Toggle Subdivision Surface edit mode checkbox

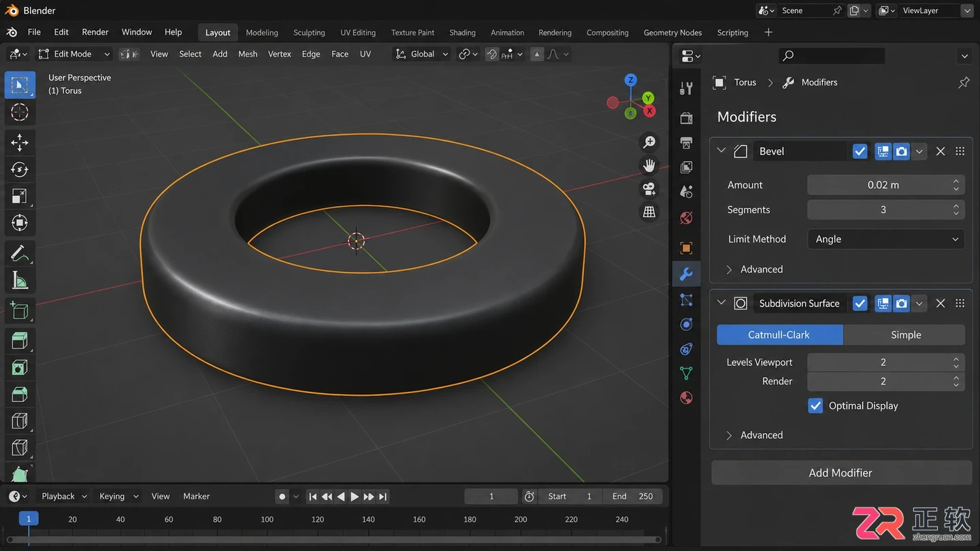click(860, 303)
